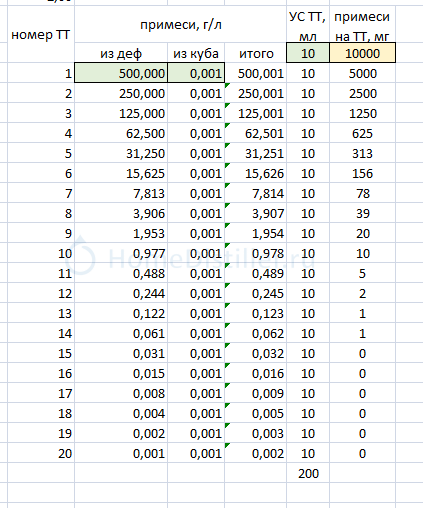
Task: Click the row number 20 cell
Action: click(x=41, y=453)
